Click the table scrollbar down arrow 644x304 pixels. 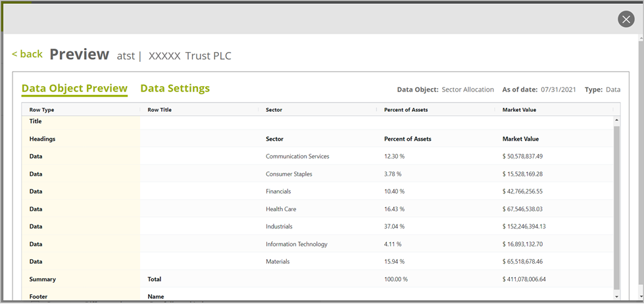pyautogui.click(x=616, y=296)
